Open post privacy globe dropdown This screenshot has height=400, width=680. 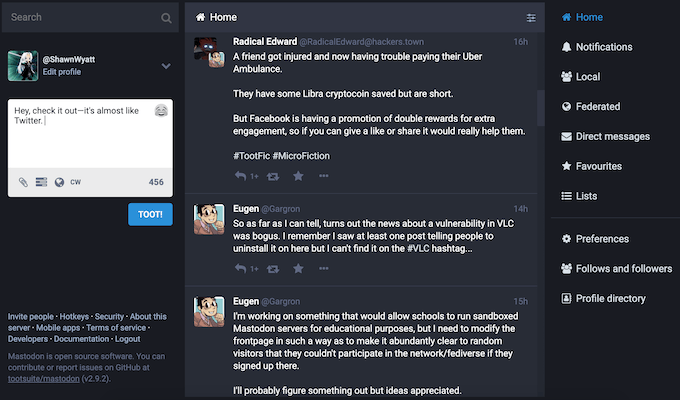59,182
